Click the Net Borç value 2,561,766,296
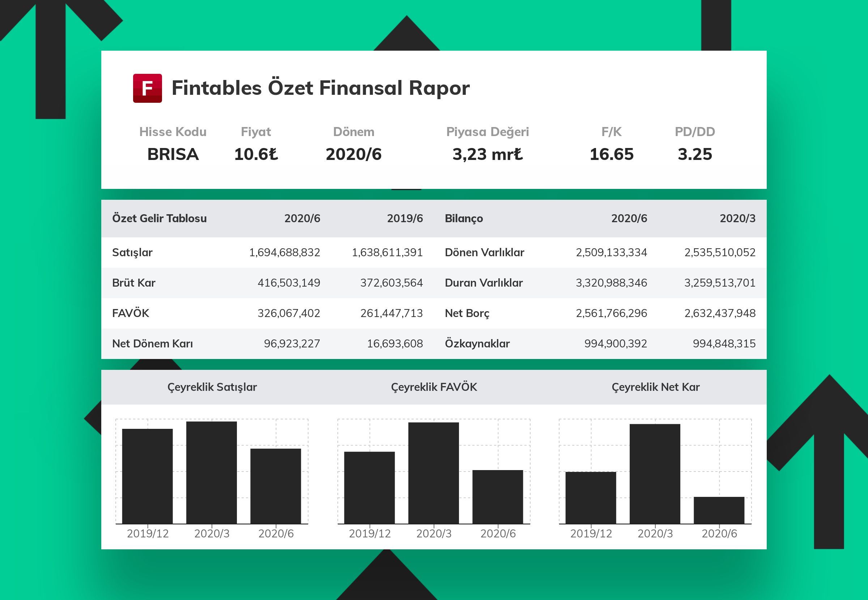This screenshot has height=600, width=868. pyautogui.click(x=611, y=313)
